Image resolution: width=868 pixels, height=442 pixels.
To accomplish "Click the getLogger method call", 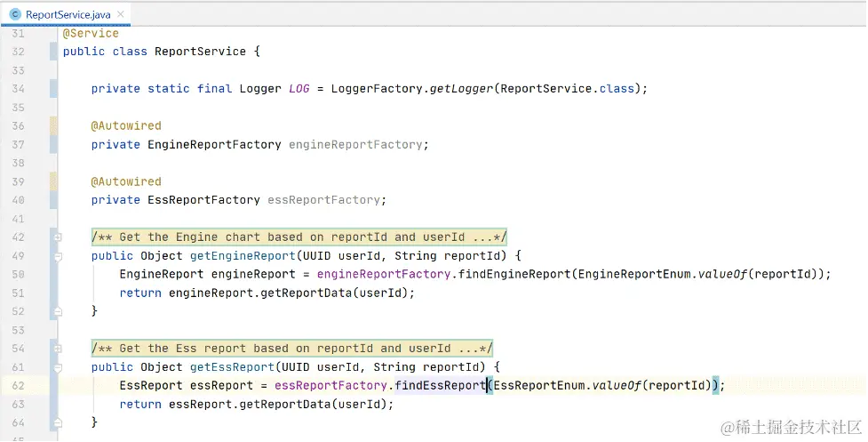I will click(x=461, y=89).
